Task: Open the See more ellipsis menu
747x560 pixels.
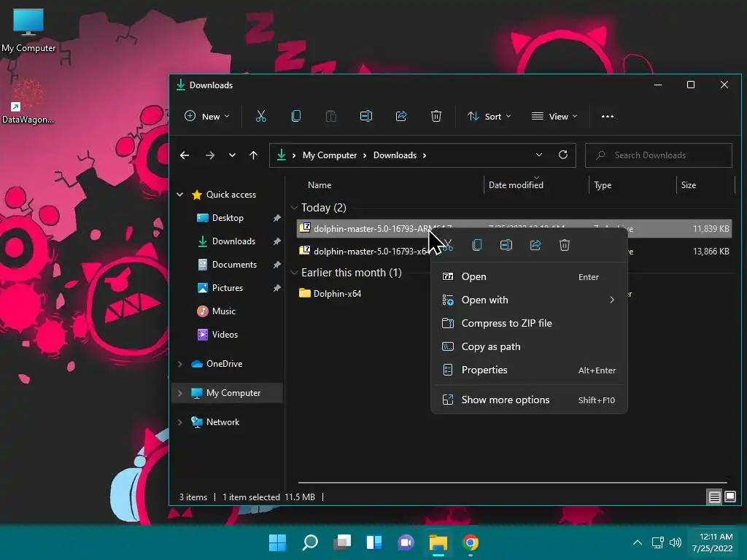Action: (608, 116)
